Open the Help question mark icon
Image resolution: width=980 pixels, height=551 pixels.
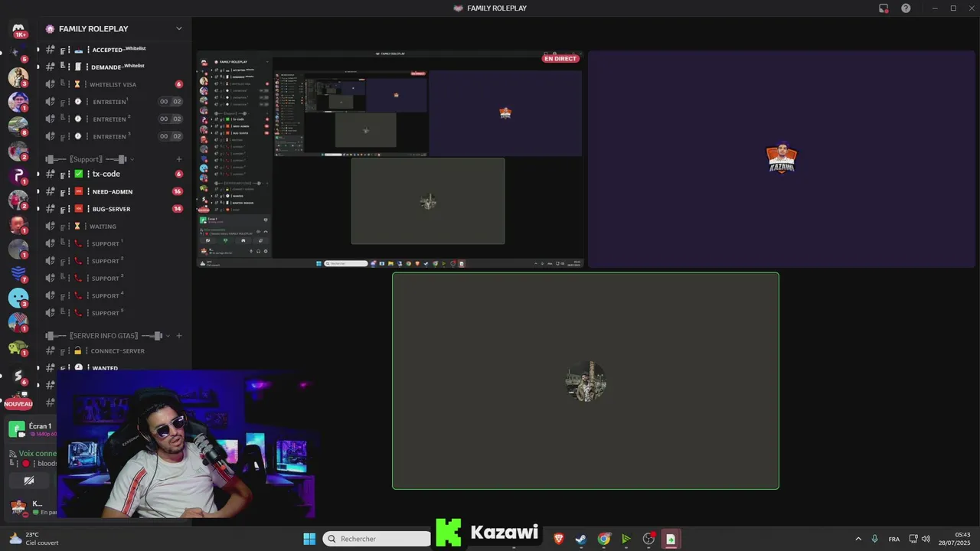click(x=906, y=8)
